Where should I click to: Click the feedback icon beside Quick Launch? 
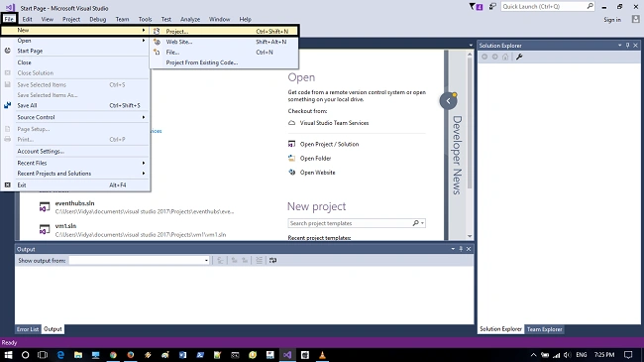tap(492, 7)
